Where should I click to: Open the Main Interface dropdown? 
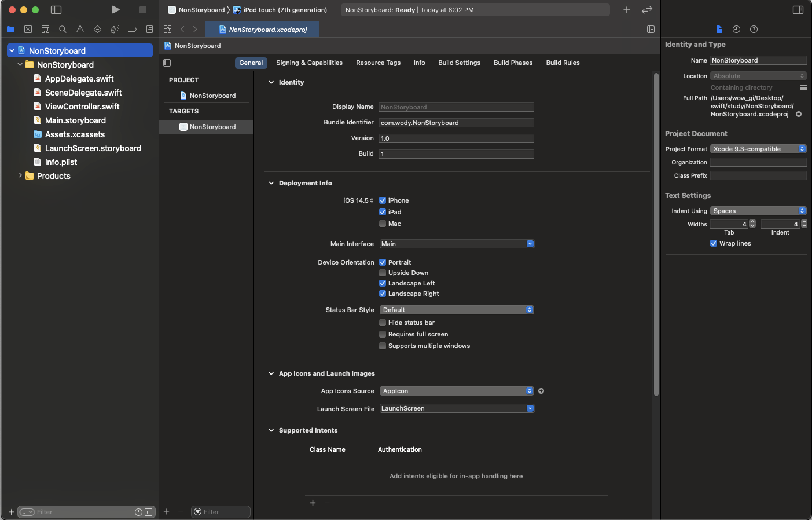457,244
